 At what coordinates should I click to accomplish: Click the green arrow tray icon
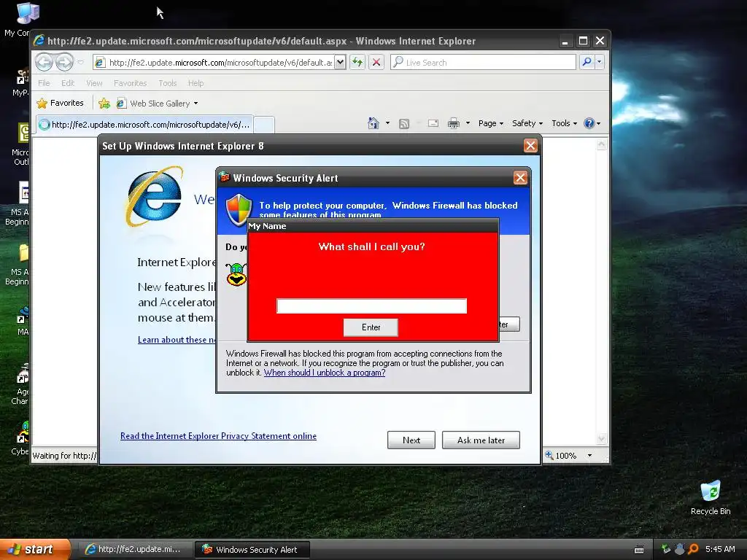665,549
